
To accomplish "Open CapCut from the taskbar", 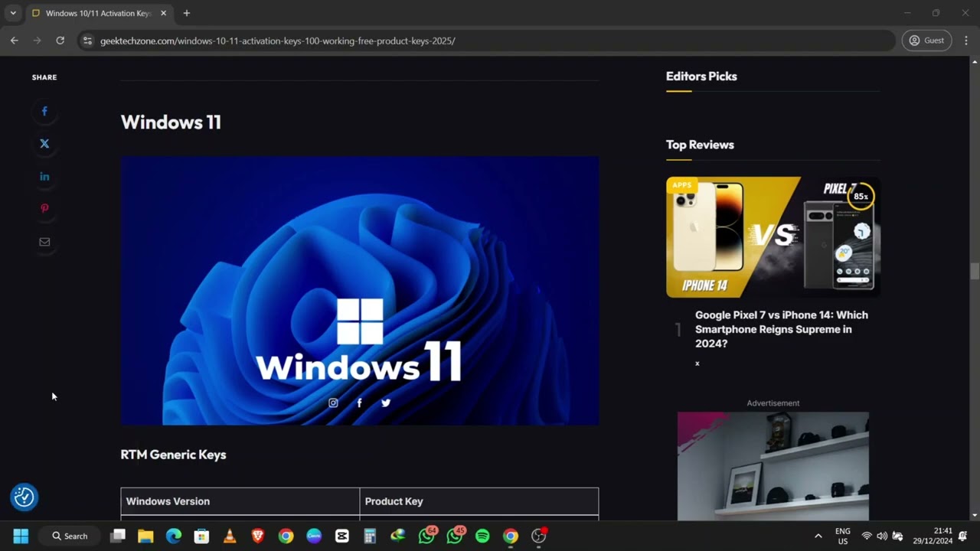I will pyautogui.click(x=342, y=536).
